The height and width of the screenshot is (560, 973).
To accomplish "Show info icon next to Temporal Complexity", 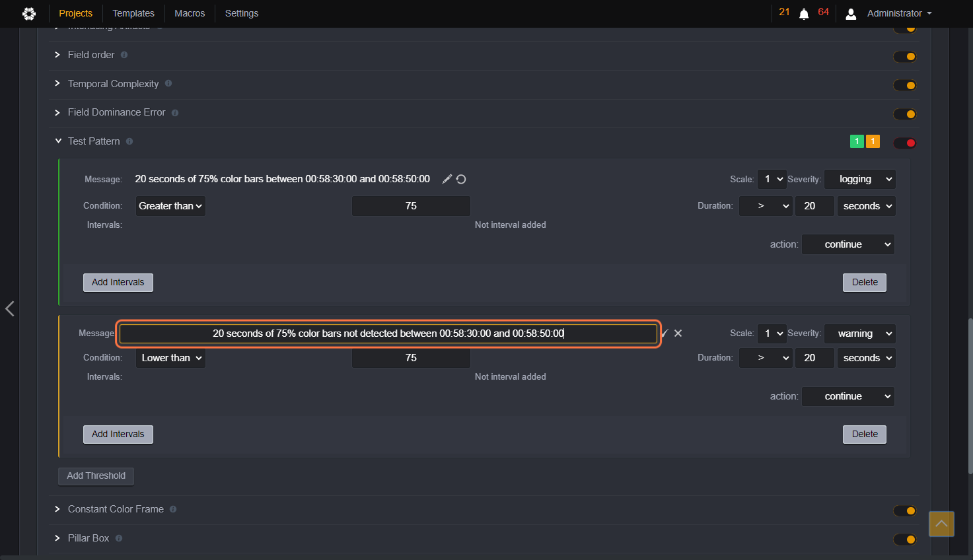I will 168,83.
